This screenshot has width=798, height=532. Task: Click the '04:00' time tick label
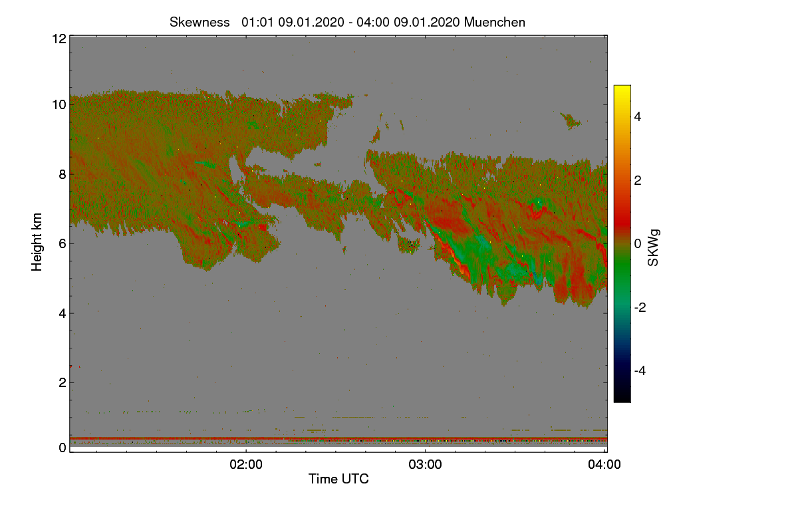(605, 465)
